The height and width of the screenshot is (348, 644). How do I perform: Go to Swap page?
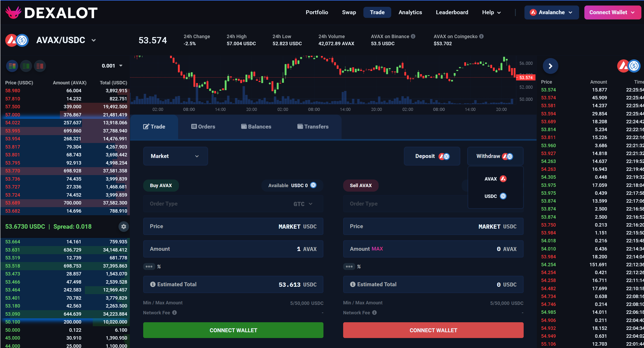(349, 12)
